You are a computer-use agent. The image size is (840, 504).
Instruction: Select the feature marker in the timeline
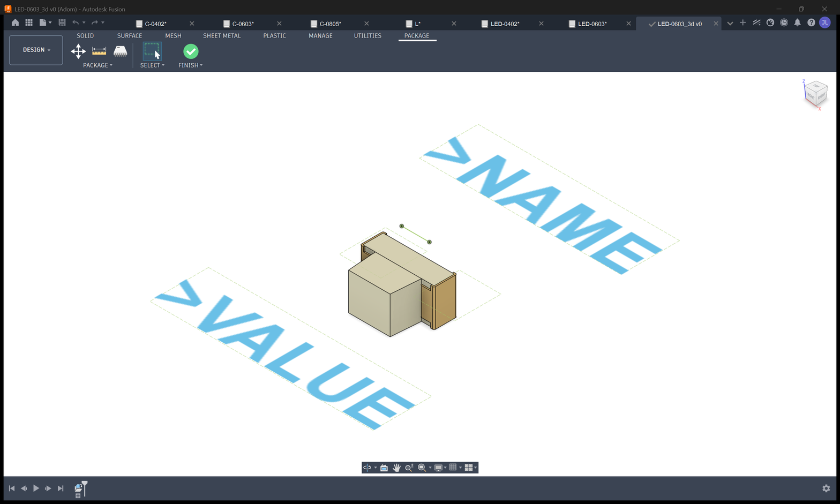(78, 488)
